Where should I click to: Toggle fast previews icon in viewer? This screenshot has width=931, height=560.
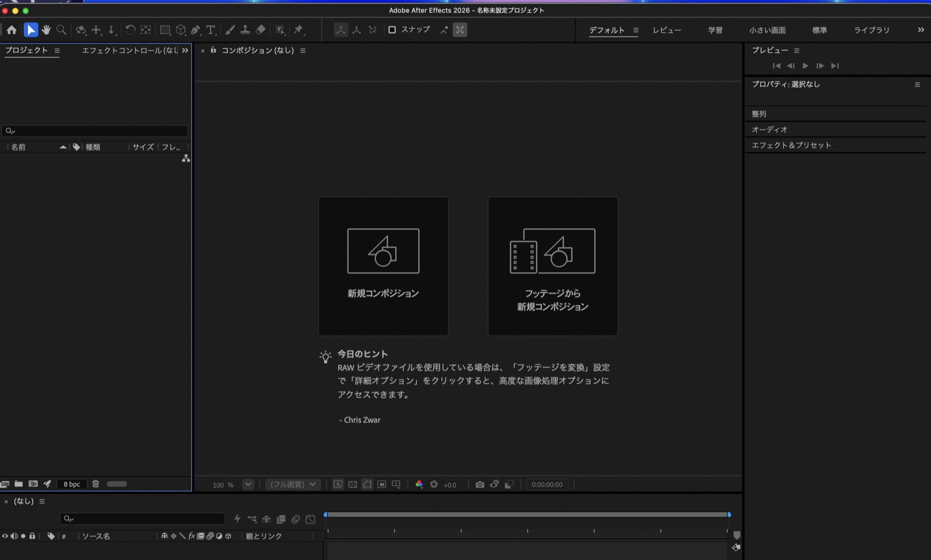click(337, 484)
